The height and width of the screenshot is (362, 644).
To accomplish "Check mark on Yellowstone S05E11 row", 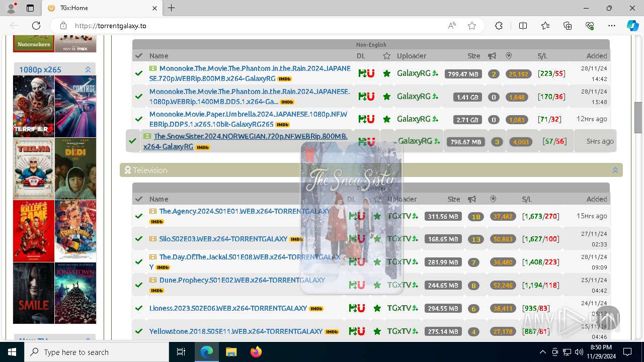I will click(x=139, y=331).
